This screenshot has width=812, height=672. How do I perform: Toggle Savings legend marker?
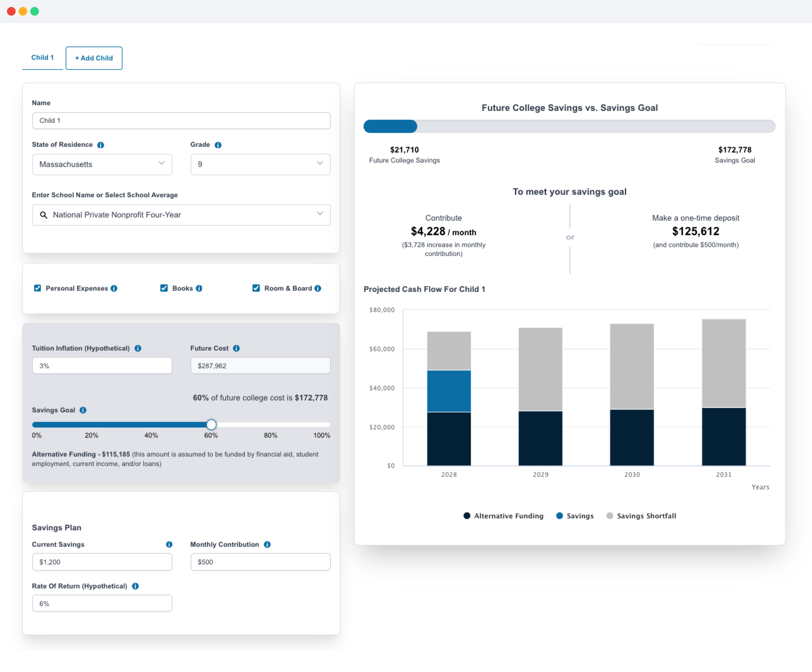[x=559, y=516]
